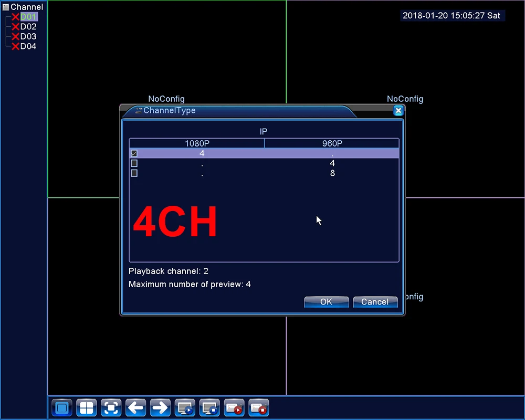This screenshot has width=525, height=420.
Task: Uncheck the 4-channel 1080P mode checkbox
Action: (134, 153)
